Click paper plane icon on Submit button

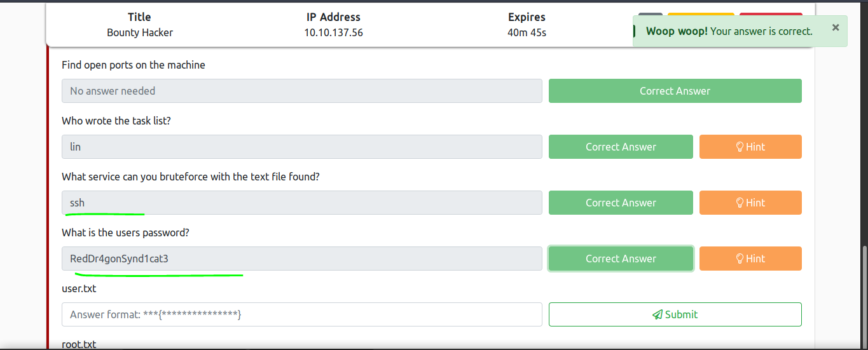point(658,314)
